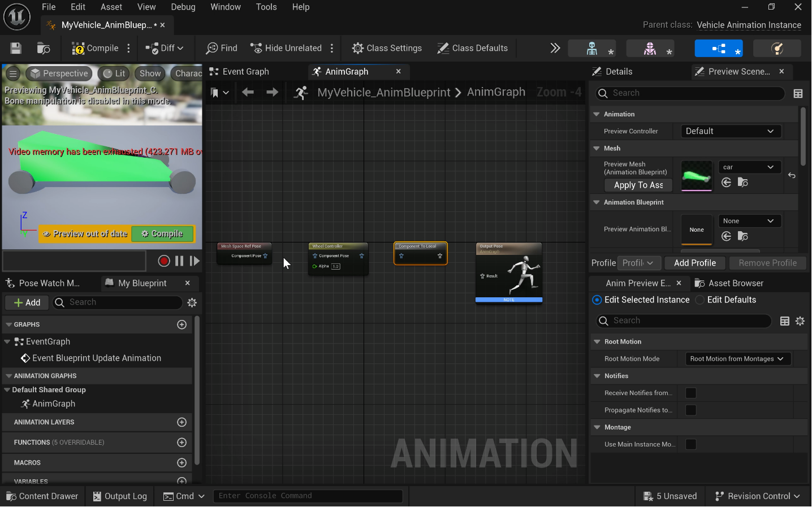
Task: Open the Preview Controller dropdown
Action: [x=731, y=131]
